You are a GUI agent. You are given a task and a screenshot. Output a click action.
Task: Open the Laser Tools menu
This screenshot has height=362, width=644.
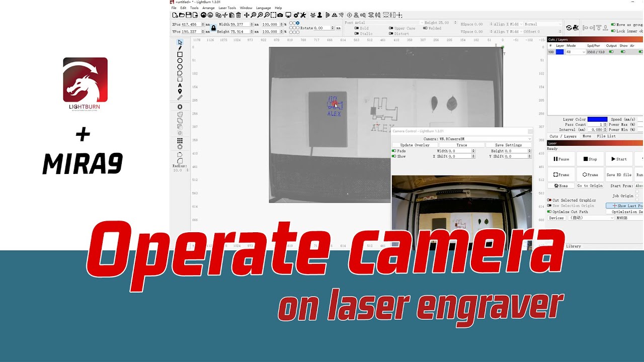coord(227,8)
